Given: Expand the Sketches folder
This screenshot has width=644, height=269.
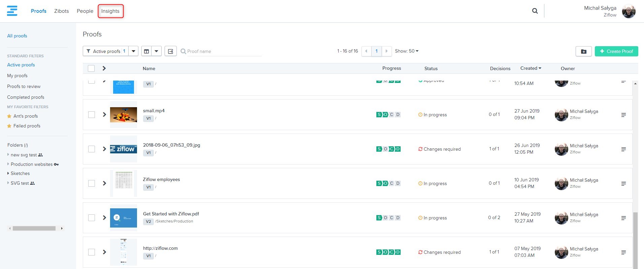Looking at the screenshot, I should click(8, 173).
